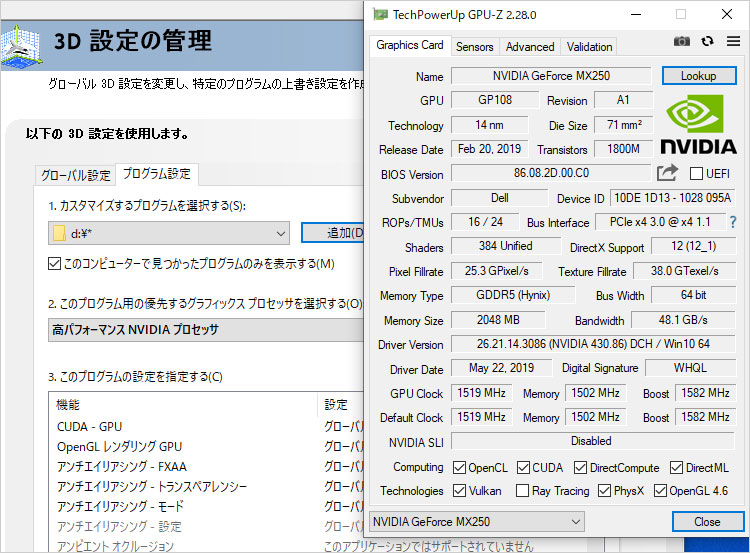Click the DirectX Support value 12 (12_1)

[x=694, y=246]
